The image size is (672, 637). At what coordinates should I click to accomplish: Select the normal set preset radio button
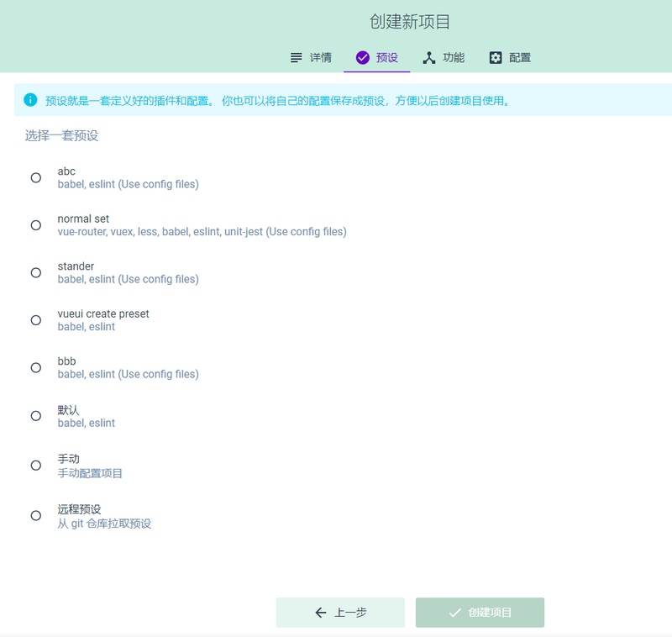click(36, 225)
